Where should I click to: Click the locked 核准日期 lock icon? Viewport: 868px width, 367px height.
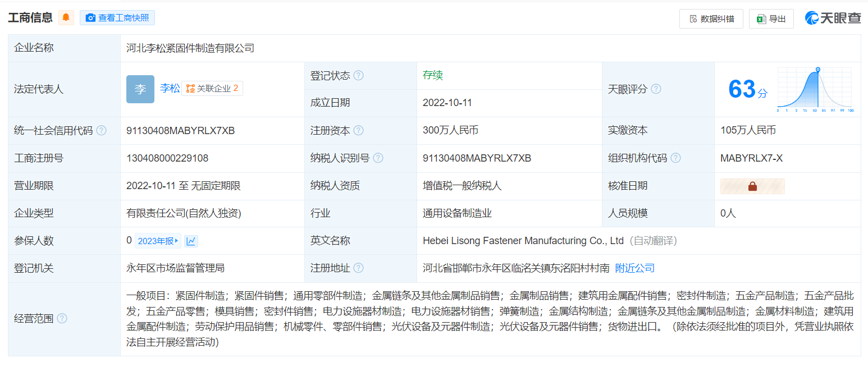click(752, 186)
